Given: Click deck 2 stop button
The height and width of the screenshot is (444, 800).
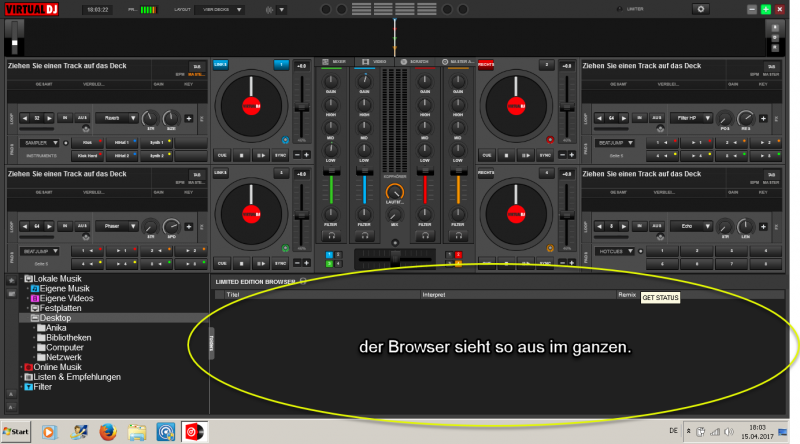Looking at the screenshot, I should coord(506,155).
